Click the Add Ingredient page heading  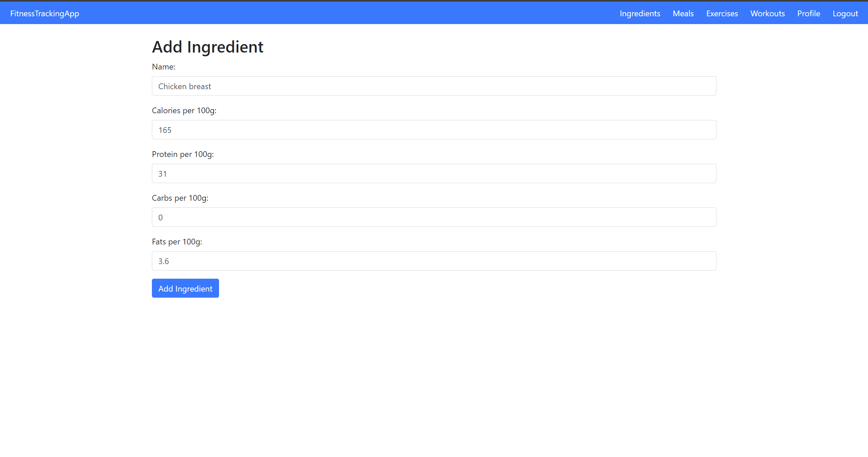coord(208,47)
